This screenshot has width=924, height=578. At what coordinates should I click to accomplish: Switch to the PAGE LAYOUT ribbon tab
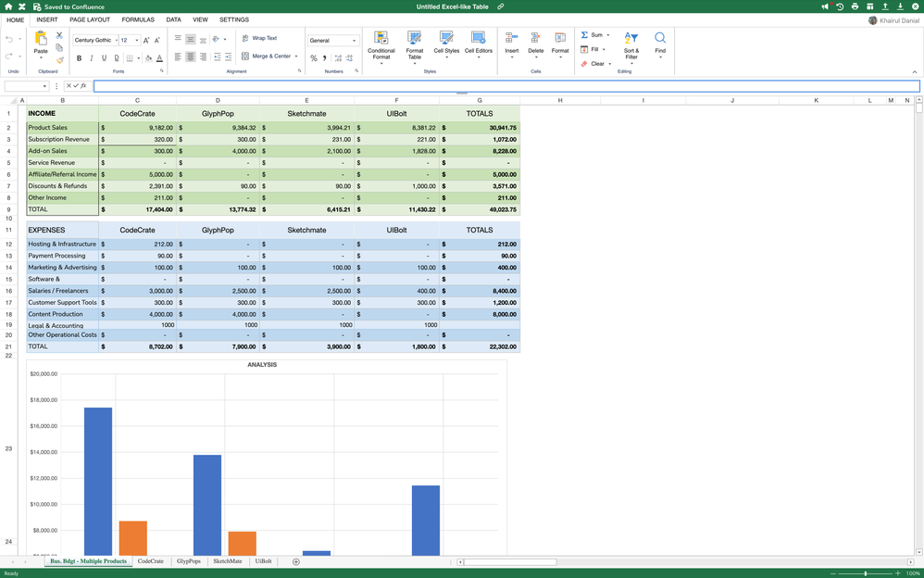pos(90,20)
